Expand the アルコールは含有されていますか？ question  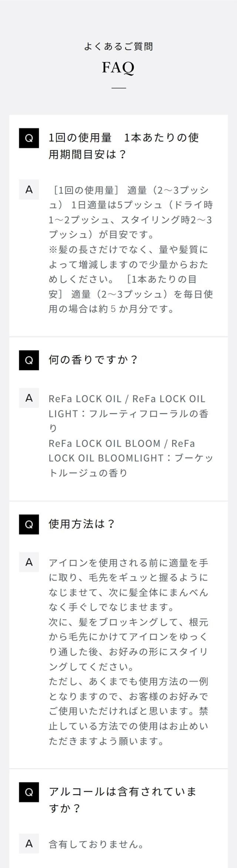(122, 800)
